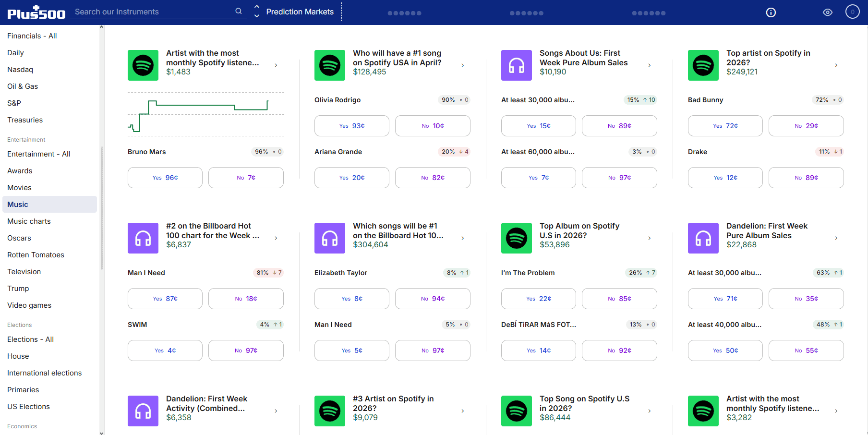The image size is (868, 435).
Task: Click sidebar scrollbar down arrow
Action: [101, 433]
